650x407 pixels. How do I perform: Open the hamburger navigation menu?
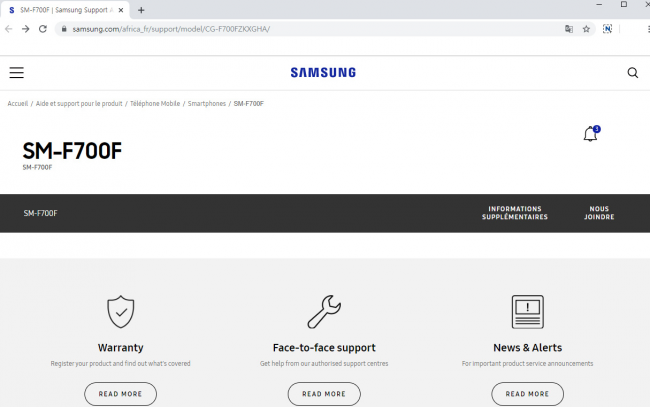pos(17,73)
